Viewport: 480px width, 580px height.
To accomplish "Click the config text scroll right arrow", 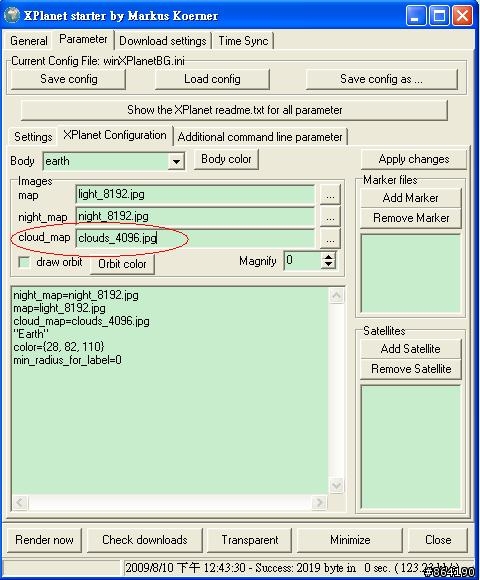I will 319,502.
